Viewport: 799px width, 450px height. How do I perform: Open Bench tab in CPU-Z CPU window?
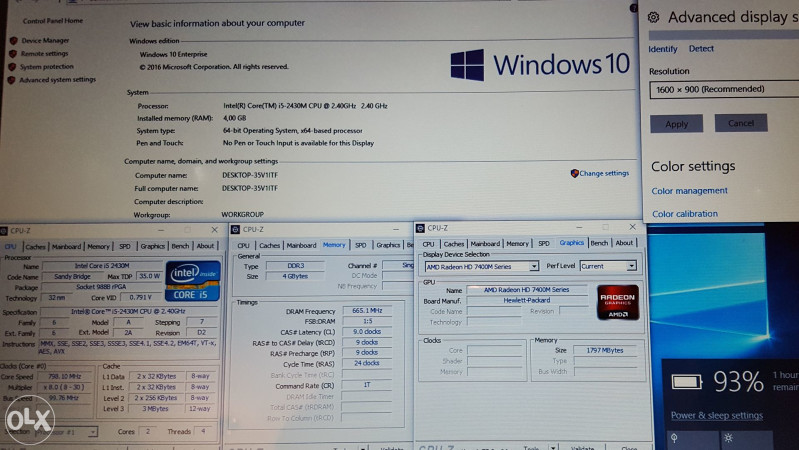(x=180, y=246)
